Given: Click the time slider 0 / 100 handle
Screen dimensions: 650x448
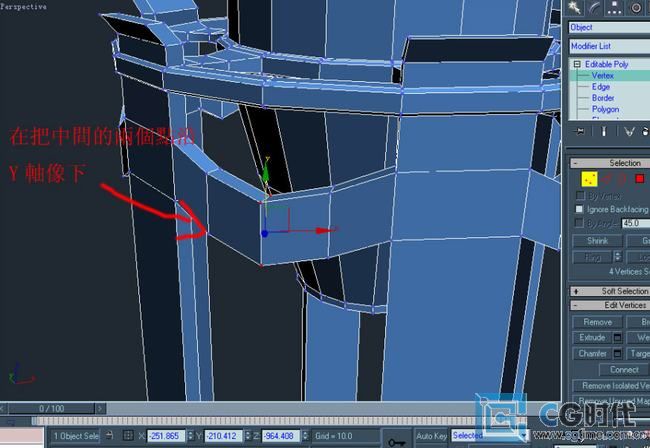Looking at the screenshot, I should pyautogui.click(x=52, y=409).
